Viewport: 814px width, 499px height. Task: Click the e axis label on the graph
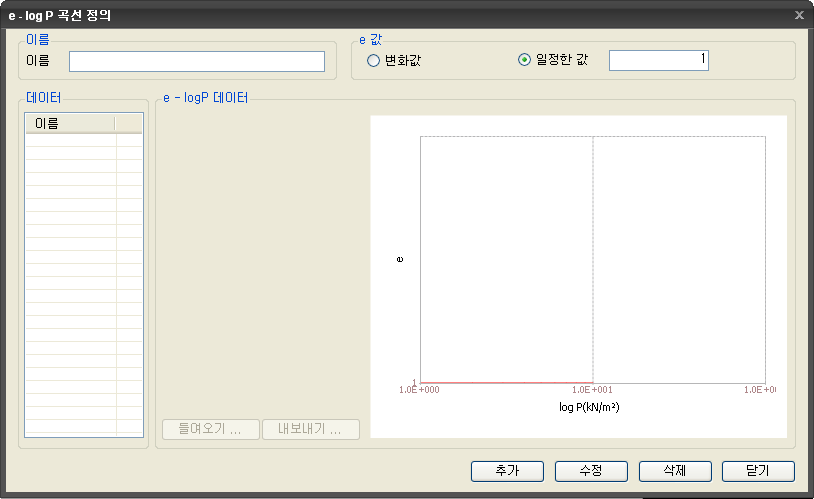pyautogui.click(x=400, y=259)
